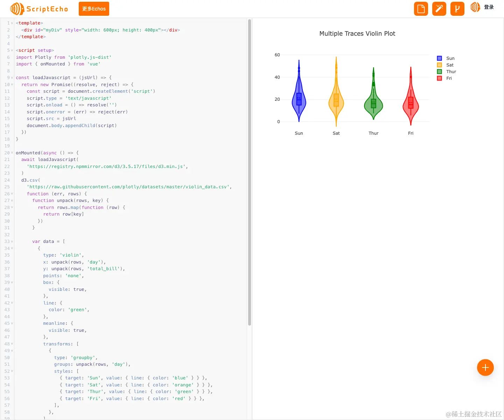The width and height of the screenshot is (504, 420).
Task: Collapse the code fold at line 1
Action: click(12, 23)
